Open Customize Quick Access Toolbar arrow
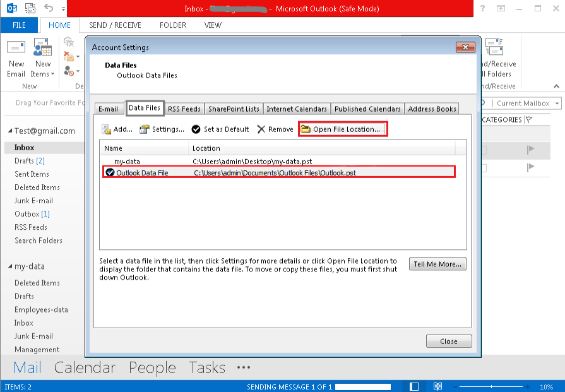The width and height of the screenshot is (565, 392). [x=63, y=8]
